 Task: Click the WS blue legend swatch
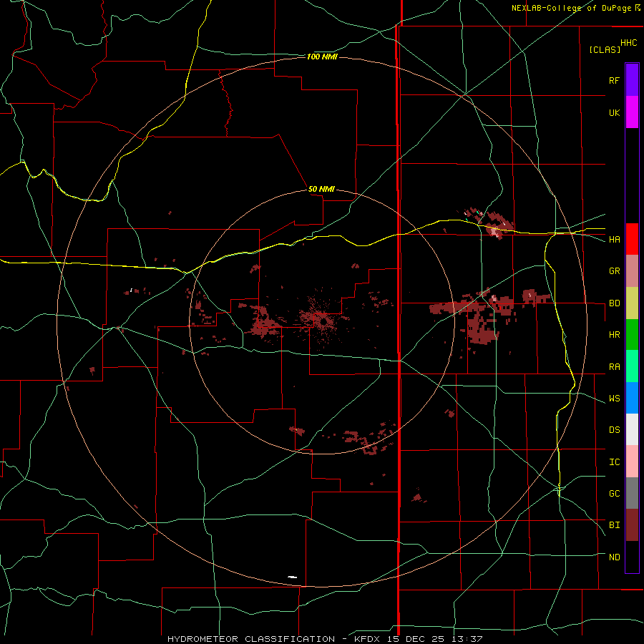tap(632, 398)
